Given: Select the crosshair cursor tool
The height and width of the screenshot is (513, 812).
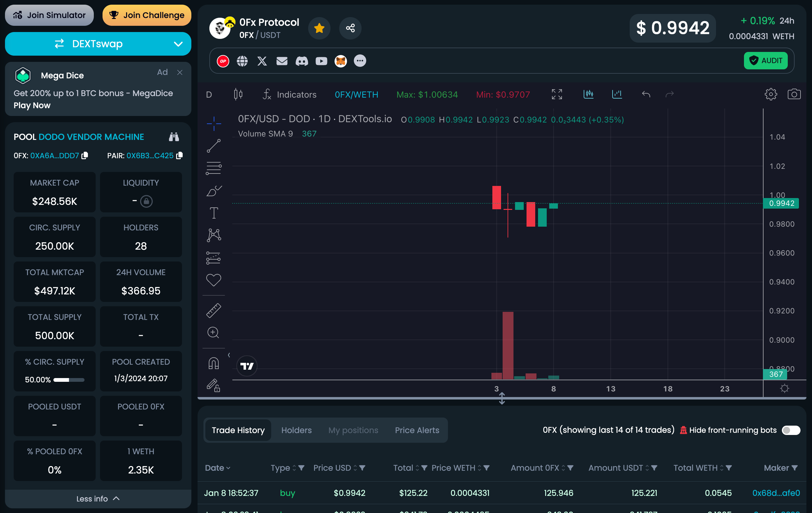Looking at the screenshot, I should (x=214, y=123).
